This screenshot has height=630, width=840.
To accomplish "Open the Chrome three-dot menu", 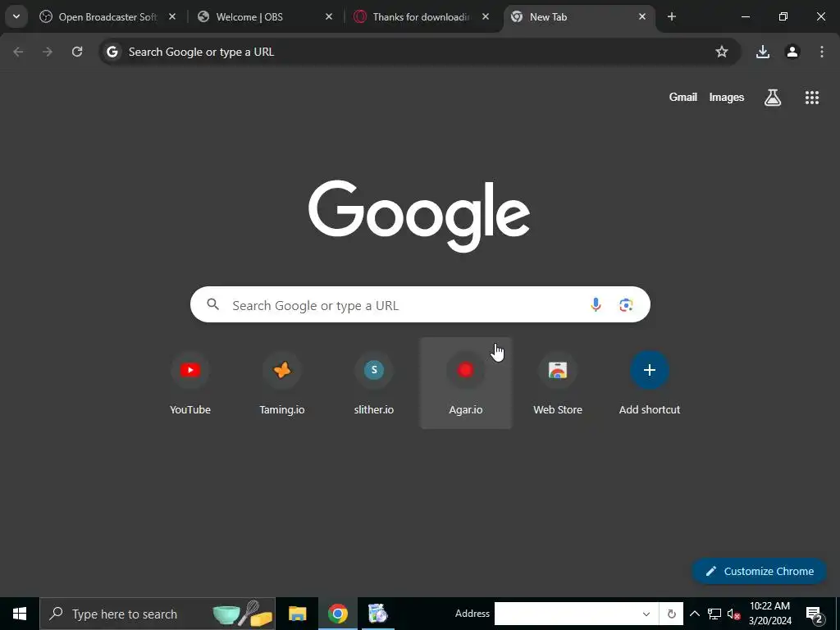I will 822,52.
